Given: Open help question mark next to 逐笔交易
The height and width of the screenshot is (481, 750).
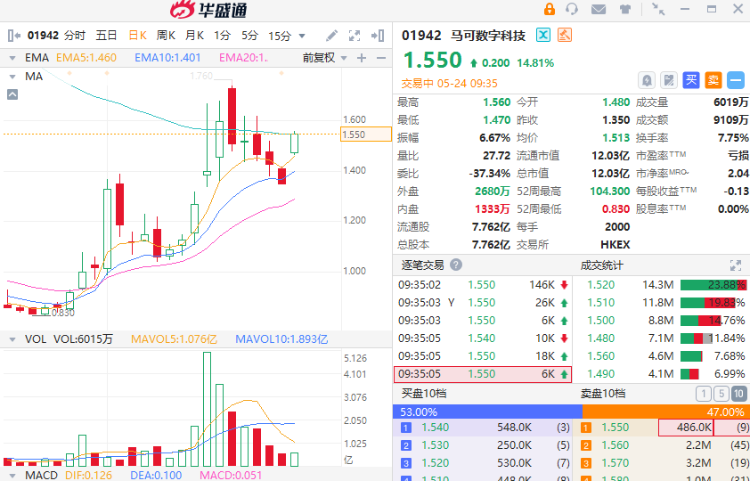Looking at the screenshot, I should pyautogui.click(x=456, y=265).
